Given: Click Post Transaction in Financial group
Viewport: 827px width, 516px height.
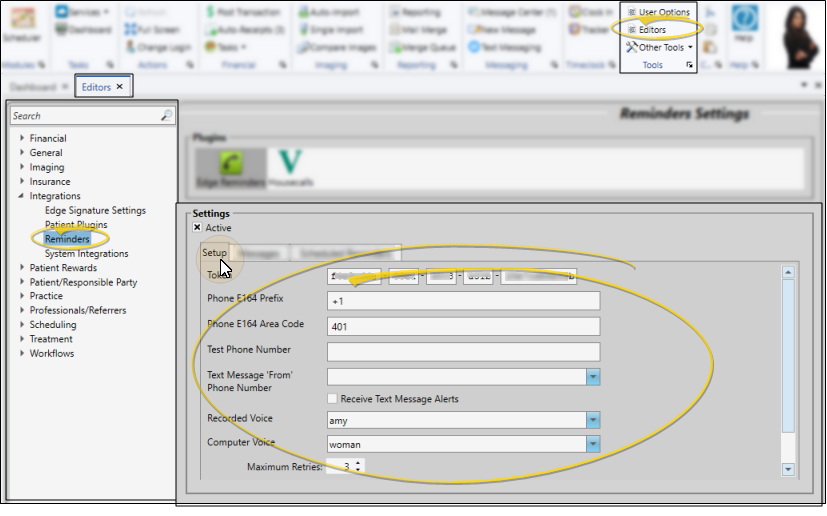Looking at the screenshot, I should tap(240, 12).
